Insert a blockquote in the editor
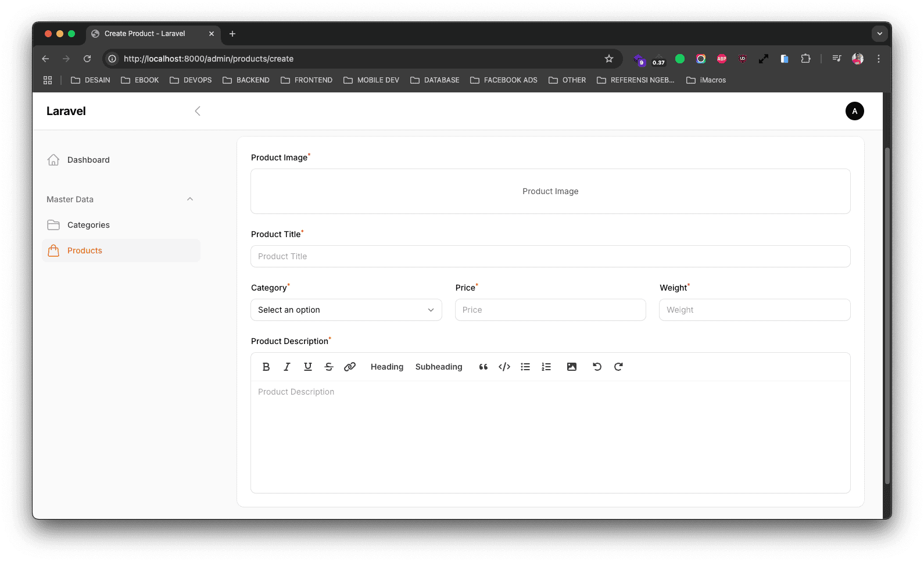The image size is (924, 562). pos(483,367)
